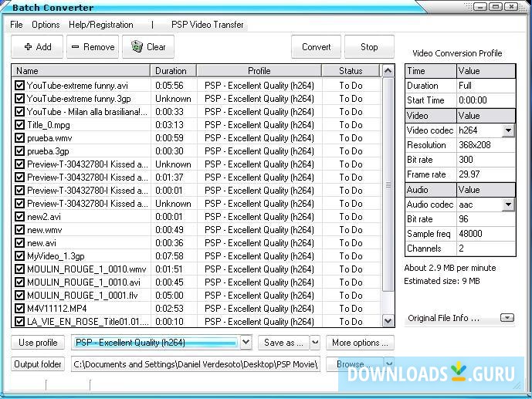Select the MOULIN_ROUGE_1_0010.wmv row name
The width and height of the screenshot is (532, 399).
click(86, 269)
